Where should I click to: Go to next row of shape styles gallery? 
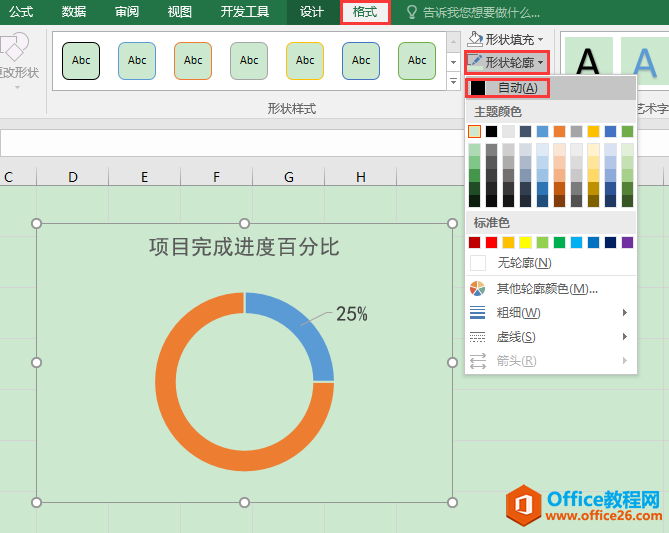click(453, 62)
